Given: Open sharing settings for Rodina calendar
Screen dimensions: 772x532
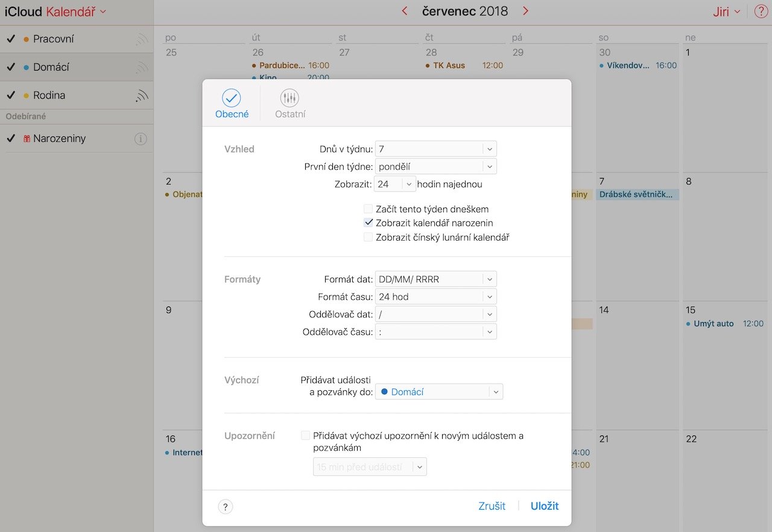Looking at the screenshot, I should tap(142, 95).
